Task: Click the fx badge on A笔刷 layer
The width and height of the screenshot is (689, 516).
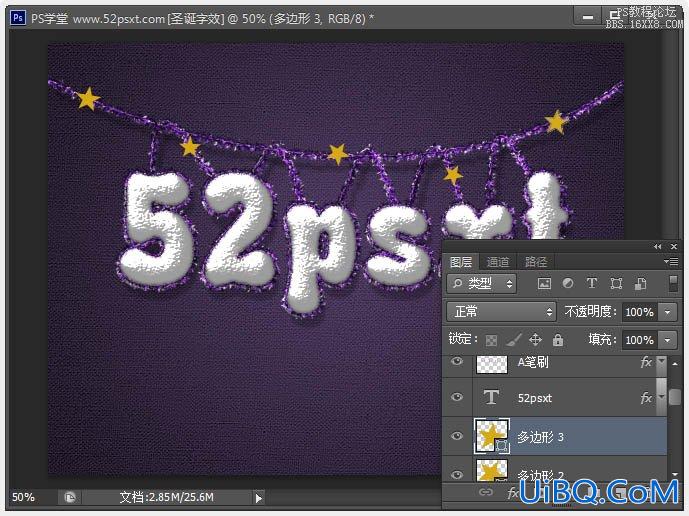Action: click(x=646, y=362)
